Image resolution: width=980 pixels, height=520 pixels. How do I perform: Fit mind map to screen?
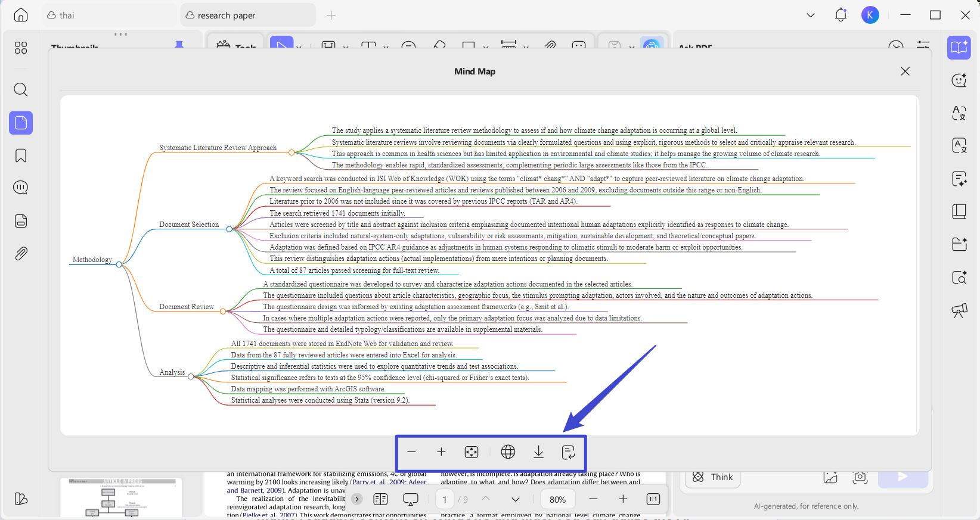472,452
